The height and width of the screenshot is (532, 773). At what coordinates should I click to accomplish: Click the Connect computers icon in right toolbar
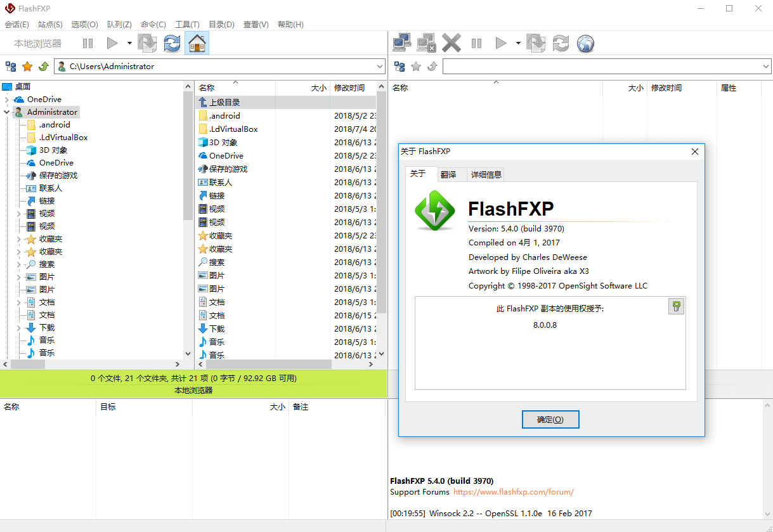pos(402,43)
